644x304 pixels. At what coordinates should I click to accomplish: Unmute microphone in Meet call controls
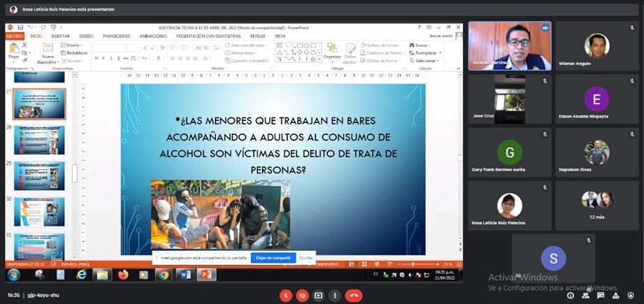(285, 296)
